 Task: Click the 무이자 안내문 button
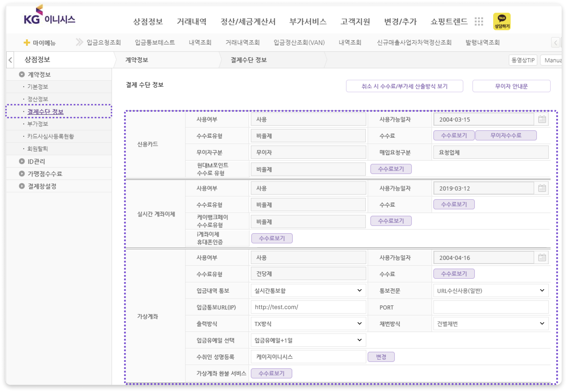tap(511, 86)
